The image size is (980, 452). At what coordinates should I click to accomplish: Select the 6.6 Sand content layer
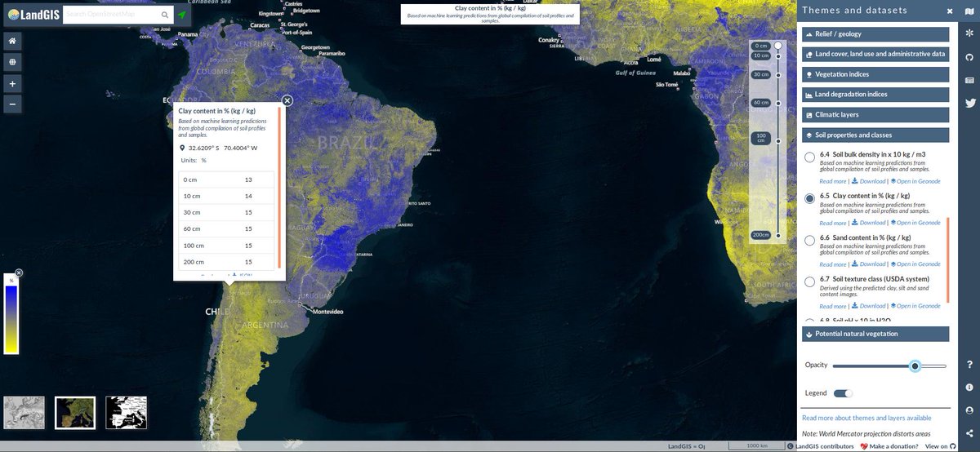tap(809, 240)
